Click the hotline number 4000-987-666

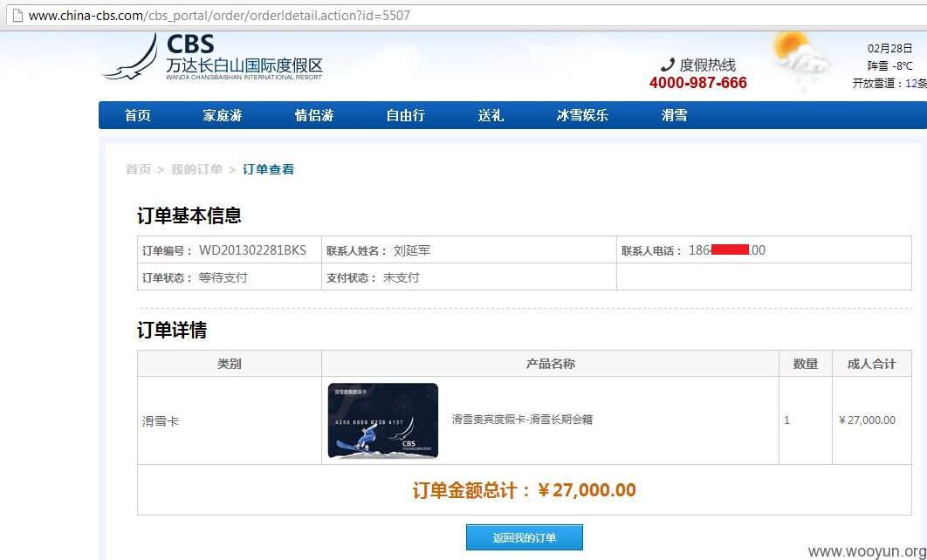698,83
